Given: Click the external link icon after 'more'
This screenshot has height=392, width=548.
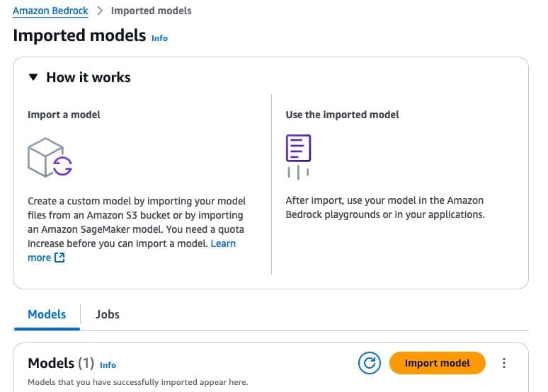Looking at the screenshot, I should coord(59,258).
